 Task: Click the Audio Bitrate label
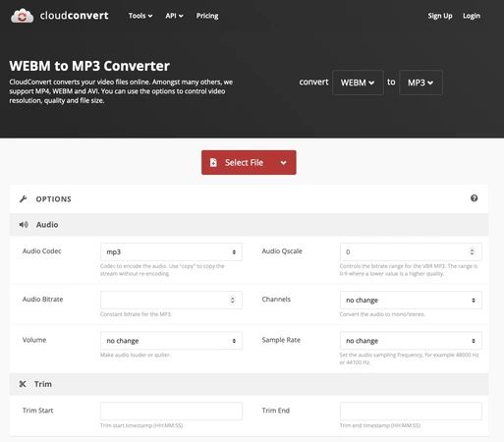(x=42, y=300)
